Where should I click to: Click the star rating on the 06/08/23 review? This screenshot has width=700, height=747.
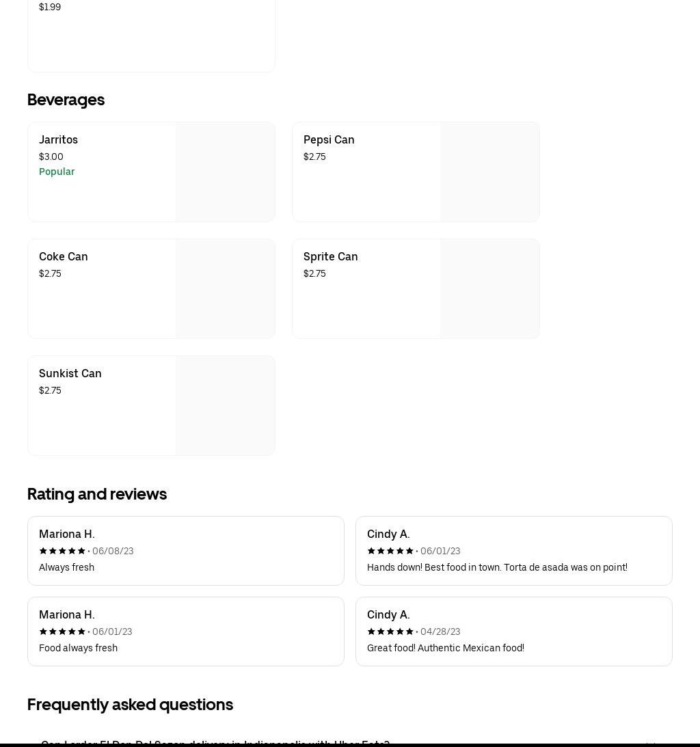click(x=62, y=551)
